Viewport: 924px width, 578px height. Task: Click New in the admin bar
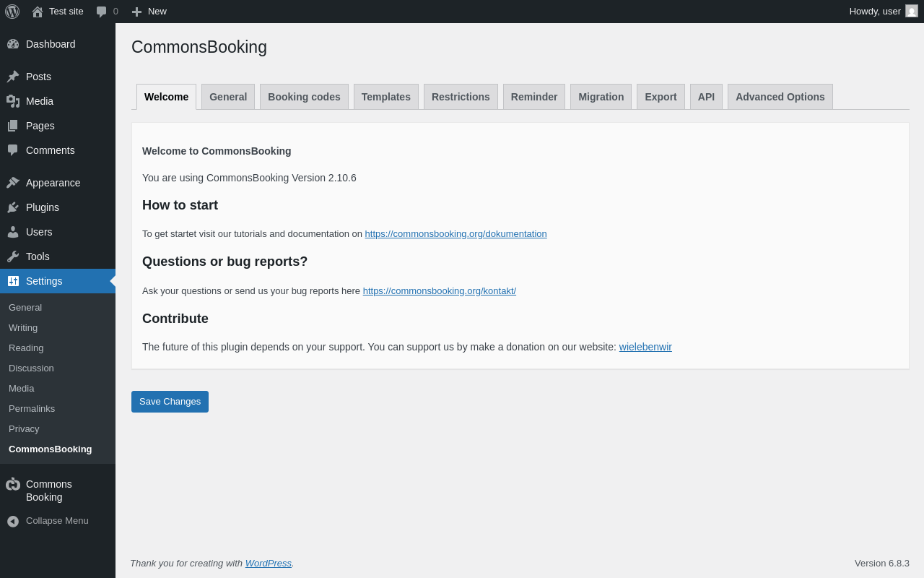pos(157,12)
